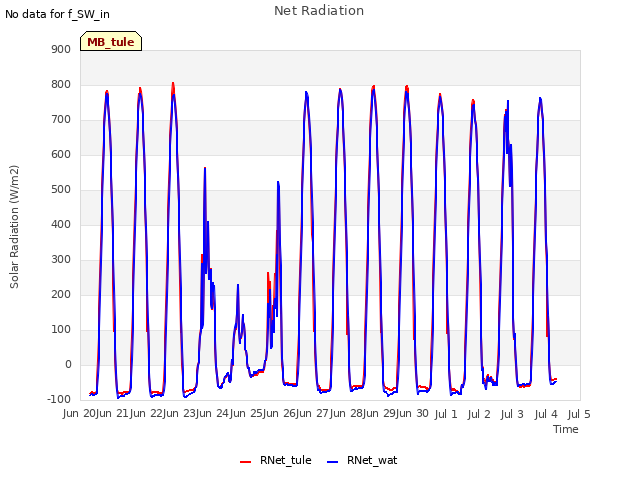
Task: Click the 700 y-axis tick label
Action: 61,120
